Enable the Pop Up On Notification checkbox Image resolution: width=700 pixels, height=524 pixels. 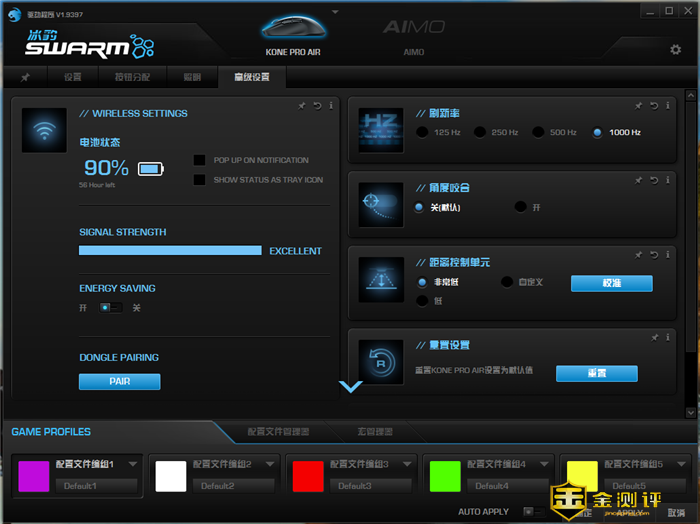(200, 160)
